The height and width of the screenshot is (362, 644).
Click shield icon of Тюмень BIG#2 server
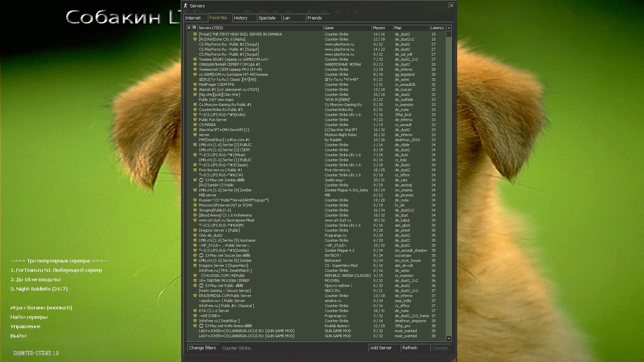point(195,59)
